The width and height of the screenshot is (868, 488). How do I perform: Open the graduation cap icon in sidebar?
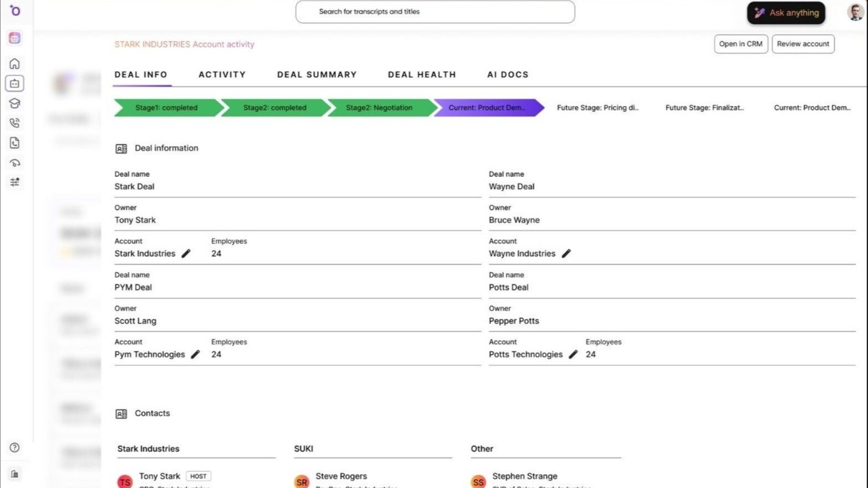click(x=15, y=104)
